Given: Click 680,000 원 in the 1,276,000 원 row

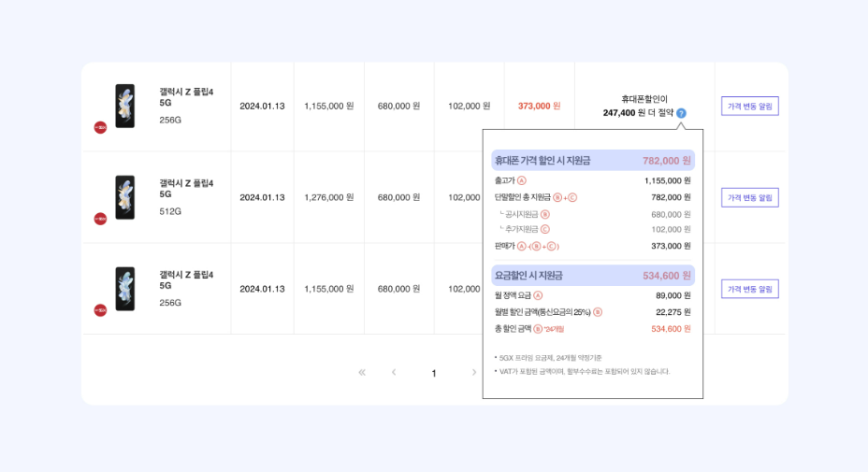Looking at the screenshot, I should click(x=398, y=197).
